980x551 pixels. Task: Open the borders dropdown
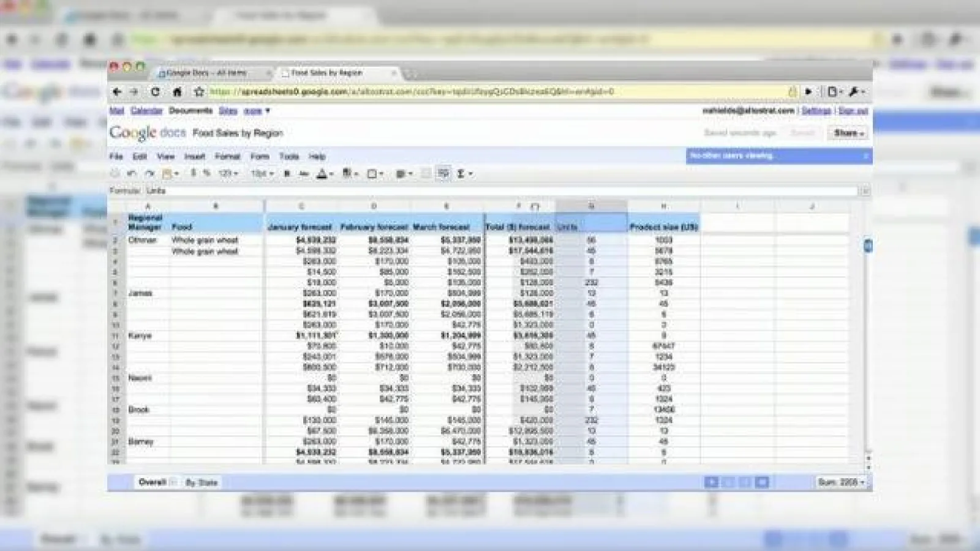tap(374, 174)
